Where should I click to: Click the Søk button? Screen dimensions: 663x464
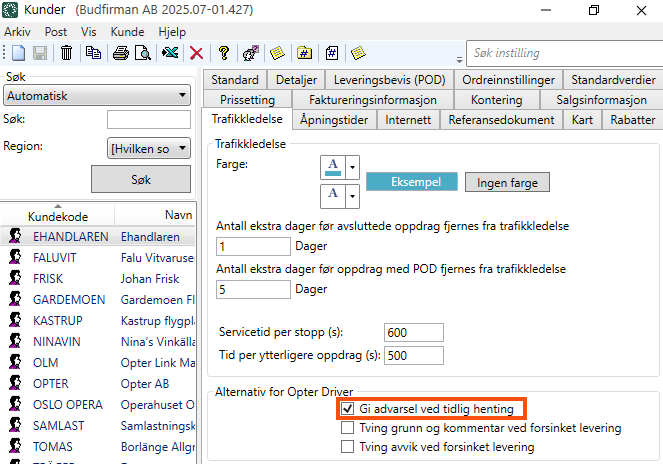pos(141,180)
